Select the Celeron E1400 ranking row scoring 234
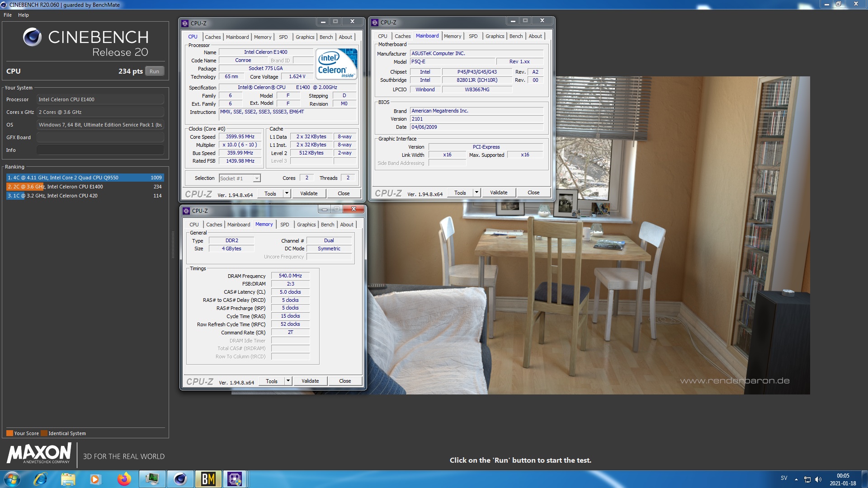The image size is (868, 488). 85,187
